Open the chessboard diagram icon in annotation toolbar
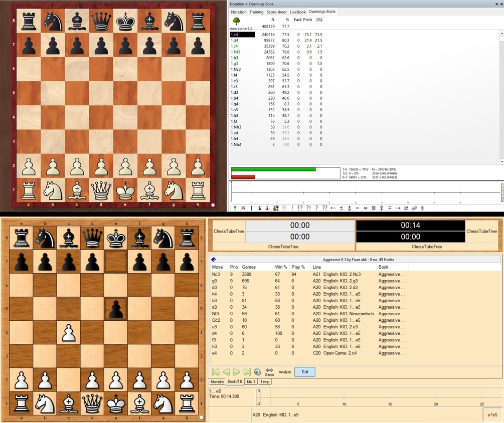The height and width of the screenshot is (423, 504). pyautogui.click(x=276, y=208)
